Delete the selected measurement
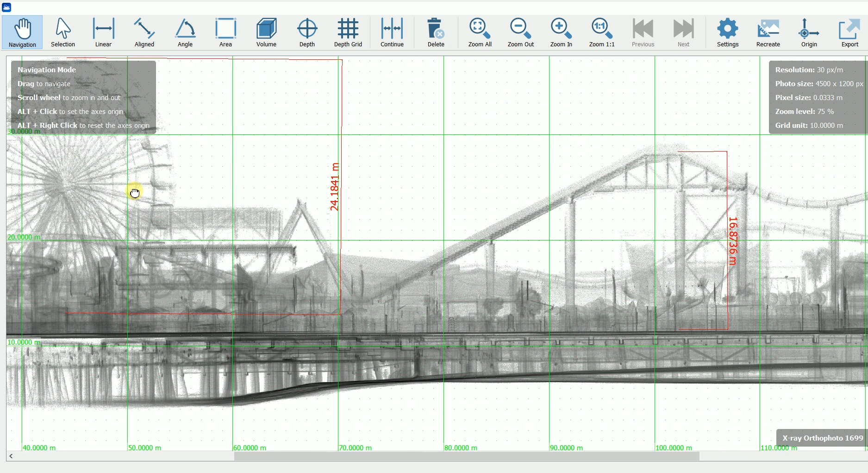Image resolution: width=868 pixels, height=473 pixels. click(436, 32)
